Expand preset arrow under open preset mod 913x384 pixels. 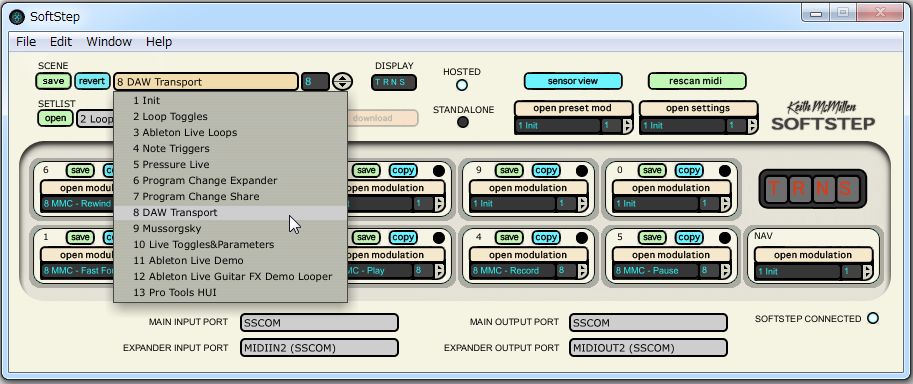(627, 126)
